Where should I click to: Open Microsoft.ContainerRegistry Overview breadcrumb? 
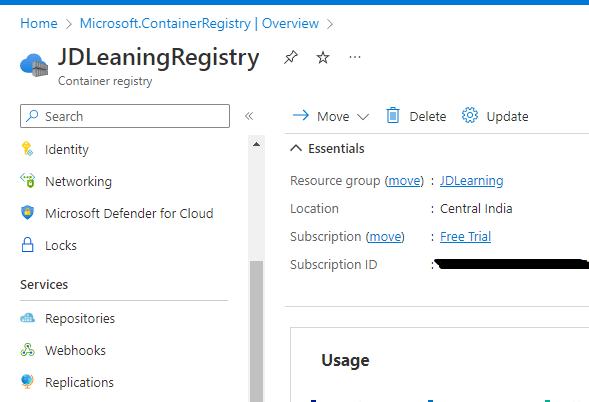tap(199, 23)
